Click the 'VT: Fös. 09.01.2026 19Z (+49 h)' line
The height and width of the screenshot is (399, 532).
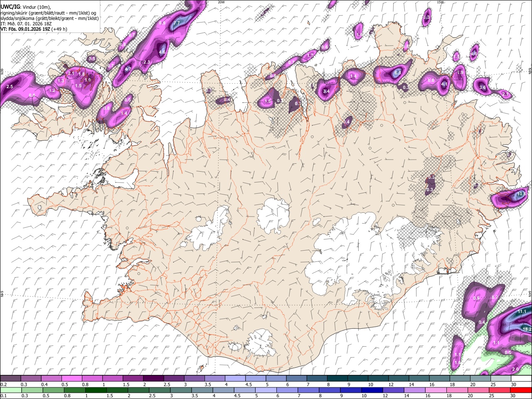(x=34, y=29)
